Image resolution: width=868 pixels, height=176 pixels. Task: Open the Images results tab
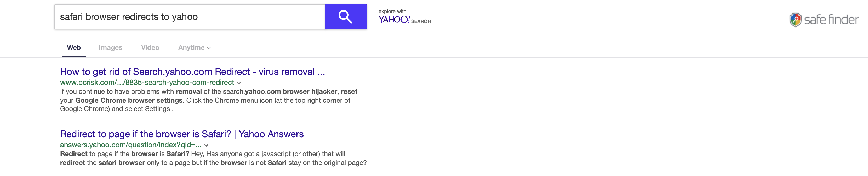pyautogui.click(x=110, y=48)
